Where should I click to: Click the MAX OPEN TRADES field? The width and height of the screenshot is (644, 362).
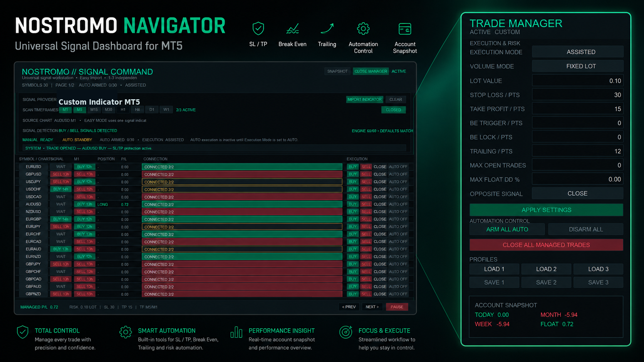577,165
